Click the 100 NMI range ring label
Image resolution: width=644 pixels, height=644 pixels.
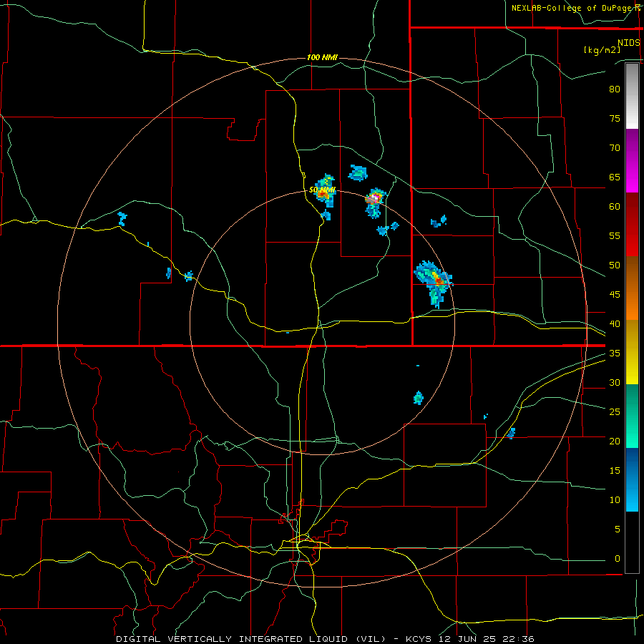[322, 57]
